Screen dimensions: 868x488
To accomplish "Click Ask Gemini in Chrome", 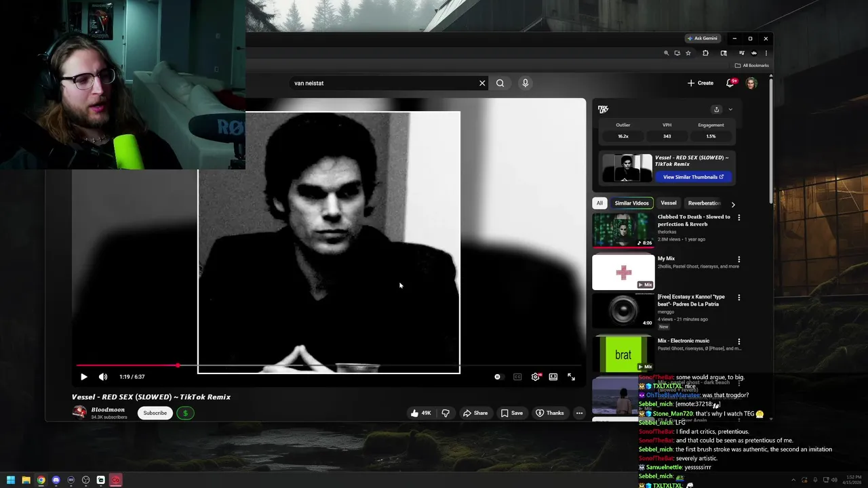I will 702,39.
